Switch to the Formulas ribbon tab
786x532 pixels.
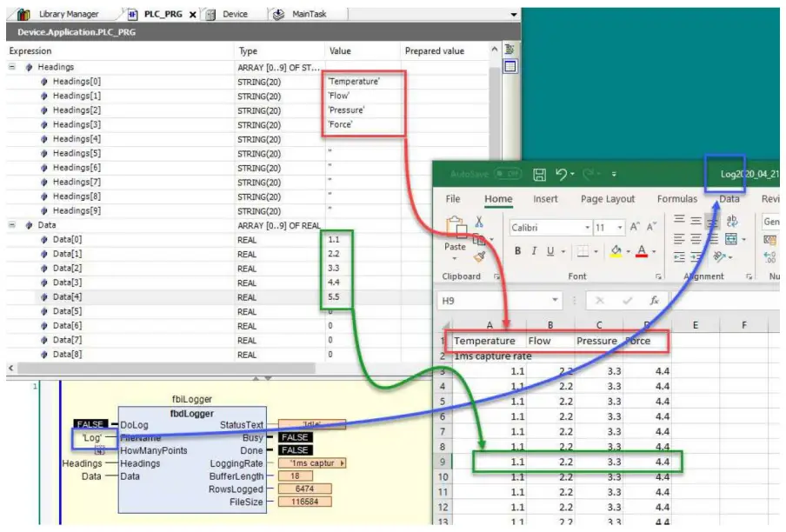pos(677,199)
